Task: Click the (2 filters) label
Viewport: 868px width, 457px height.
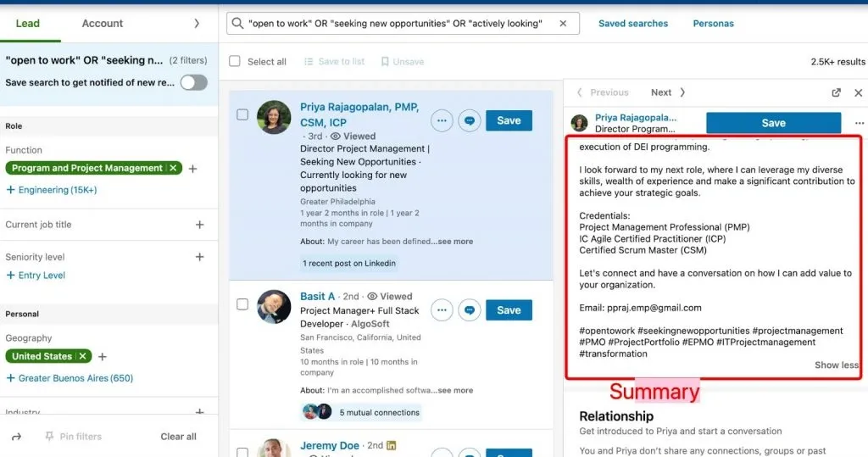Action: click(188, 60)
